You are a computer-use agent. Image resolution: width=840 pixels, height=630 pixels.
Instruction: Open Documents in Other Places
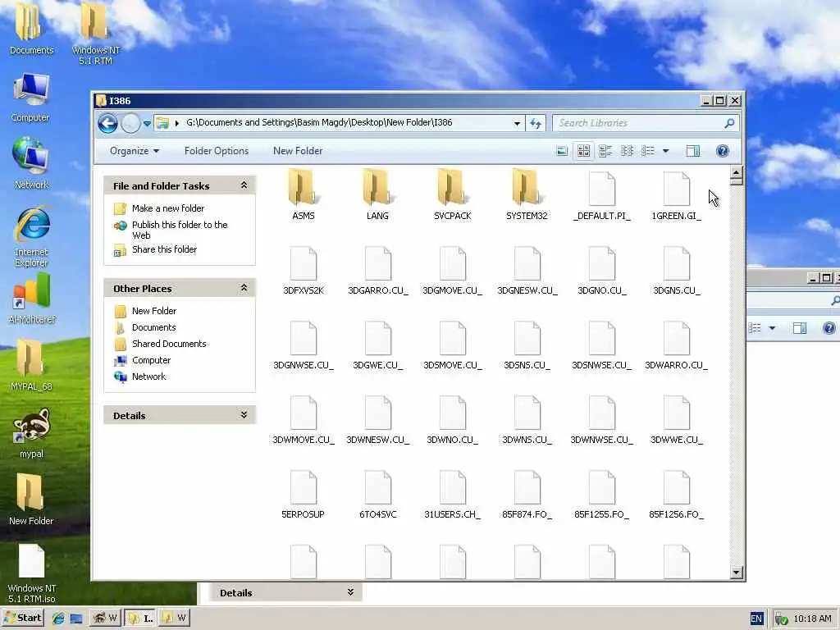point(153,327)
